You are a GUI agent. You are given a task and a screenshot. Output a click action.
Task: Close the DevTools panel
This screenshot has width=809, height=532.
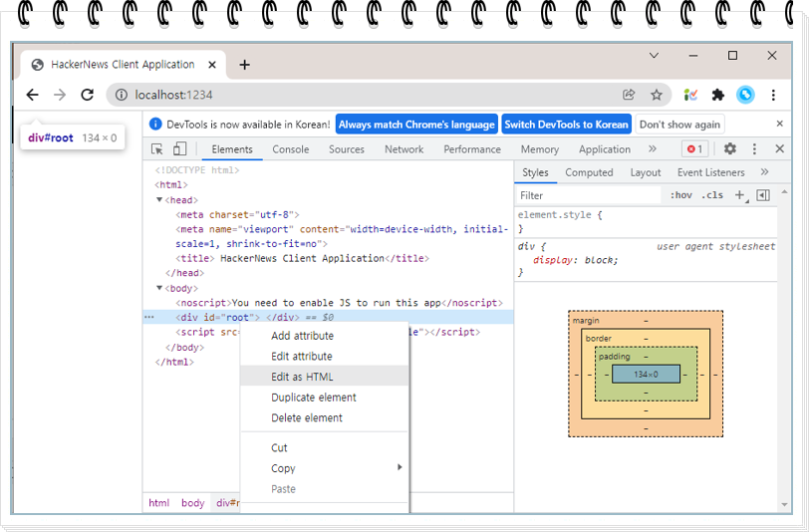[779, 149]
